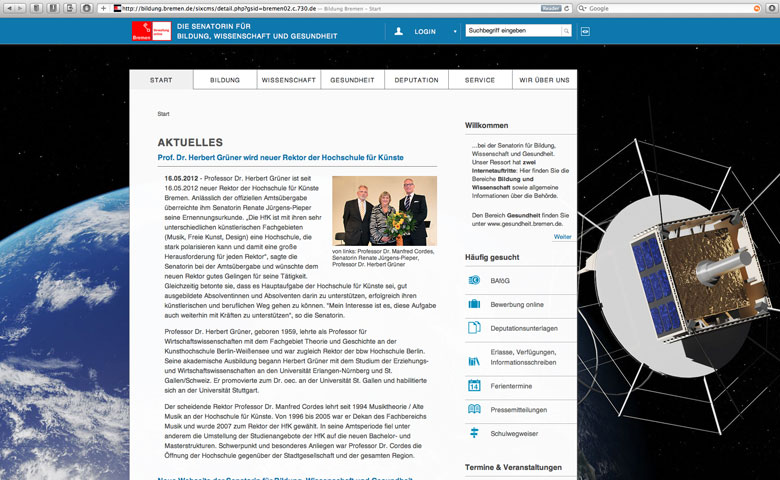Click the Häufig gesucht sidebar heading
780x480 pixels.
492,257
